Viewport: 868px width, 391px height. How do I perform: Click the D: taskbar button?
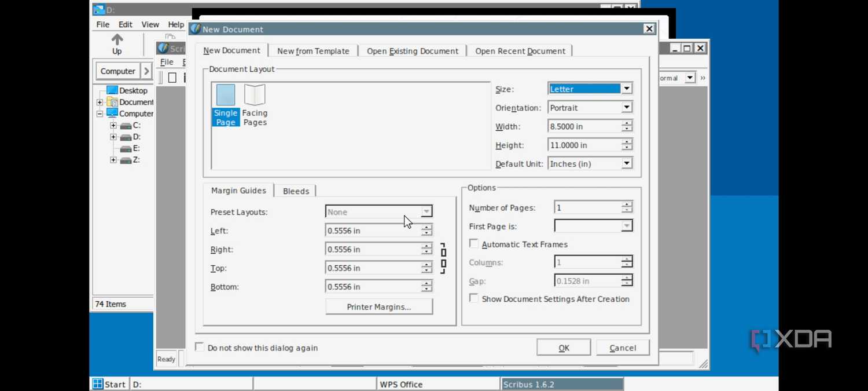point(192,384)
